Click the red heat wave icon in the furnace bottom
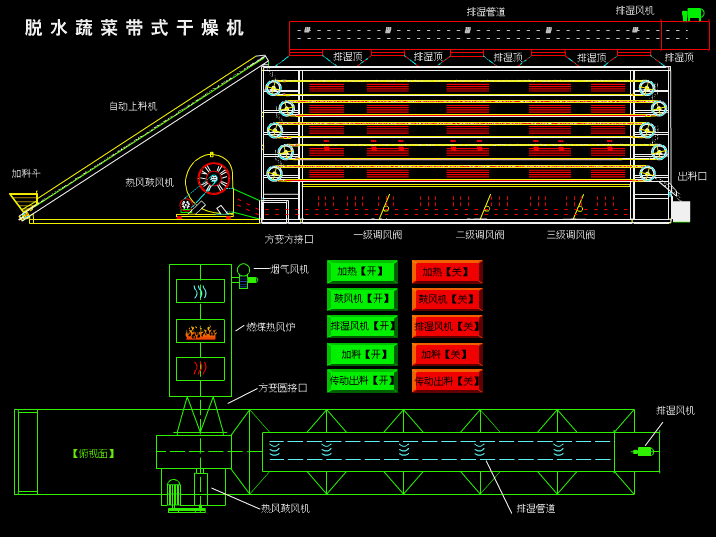Screen dimensions: 716x537 [200, 368]
